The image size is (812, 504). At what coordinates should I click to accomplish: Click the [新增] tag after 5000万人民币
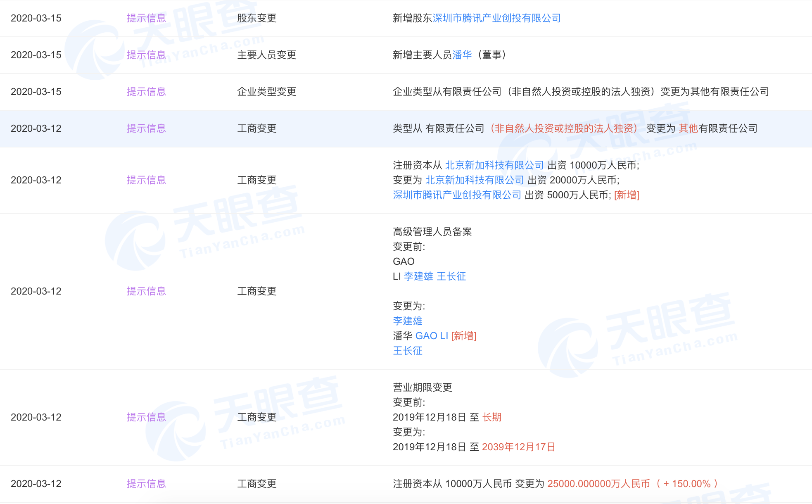627,195
